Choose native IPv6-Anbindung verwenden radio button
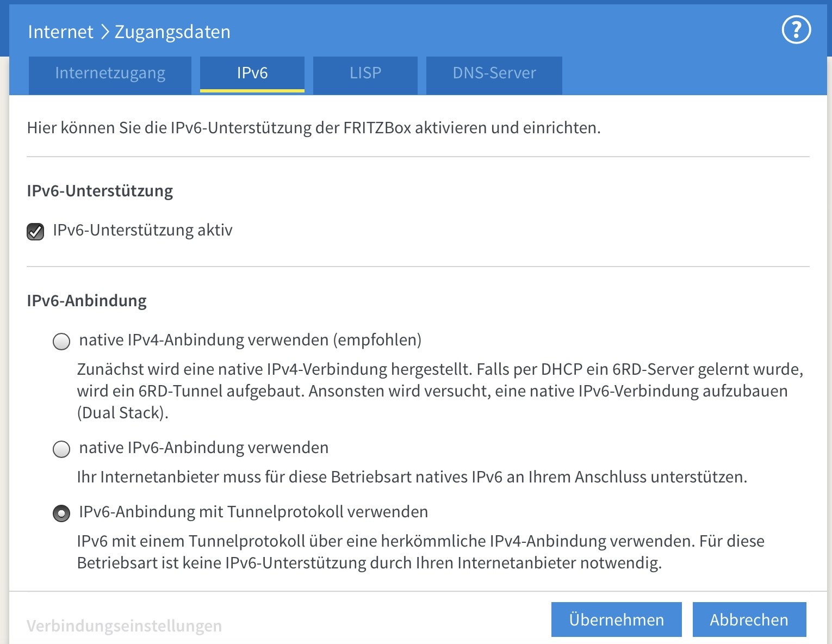The image size is (832, 644). pyautogui.click(x=61, y=449)
